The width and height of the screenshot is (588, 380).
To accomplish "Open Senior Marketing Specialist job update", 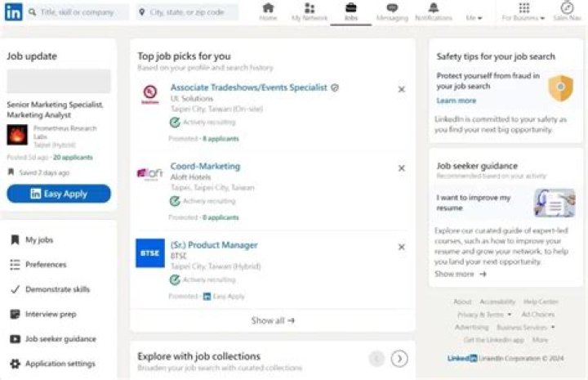I will point(55,110).
